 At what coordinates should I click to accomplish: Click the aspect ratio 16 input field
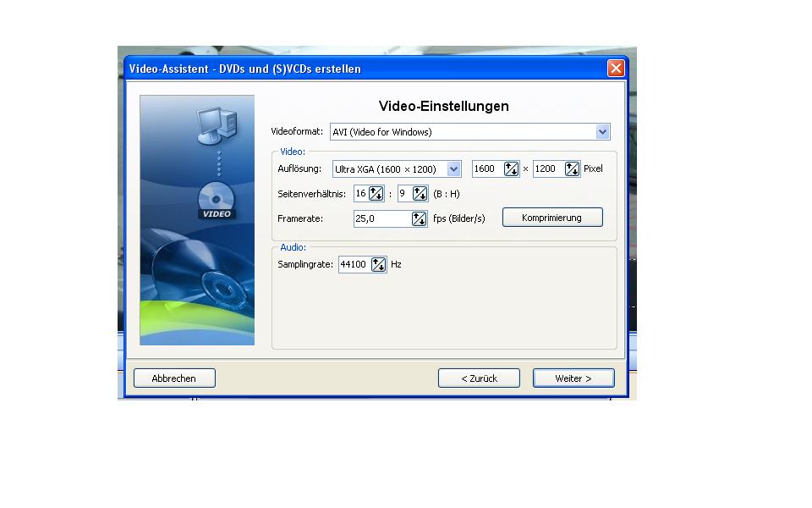coord(360,194)
